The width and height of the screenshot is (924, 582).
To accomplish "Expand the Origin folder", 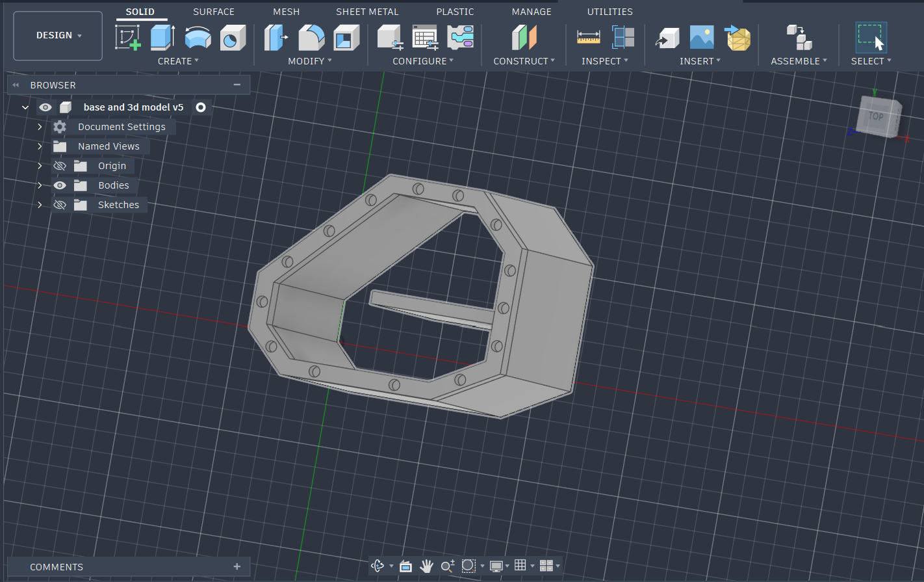I will (x=40, y=166).
